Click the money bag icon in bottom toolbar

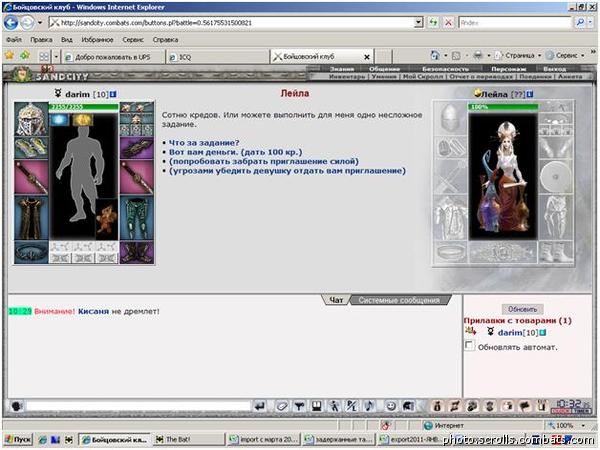point(437,406)
